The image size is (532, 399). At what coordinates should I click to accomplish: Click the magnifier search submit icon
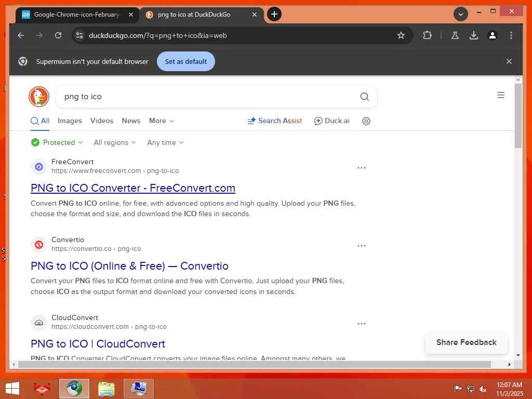coord(364,97)
